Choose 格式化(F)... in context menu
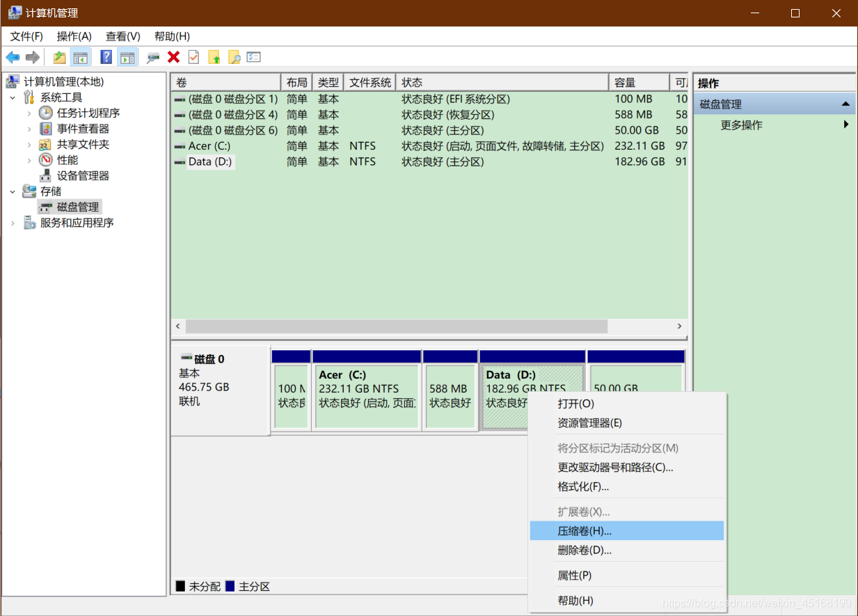858x616 pixels. click(x=626, y=487)
